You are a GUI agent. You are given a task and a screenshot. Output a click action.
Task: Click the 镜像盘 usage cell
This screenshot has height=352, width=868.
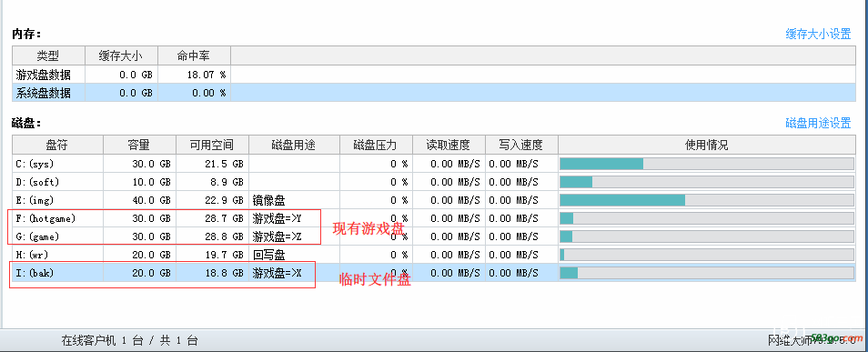pos(294,200)
